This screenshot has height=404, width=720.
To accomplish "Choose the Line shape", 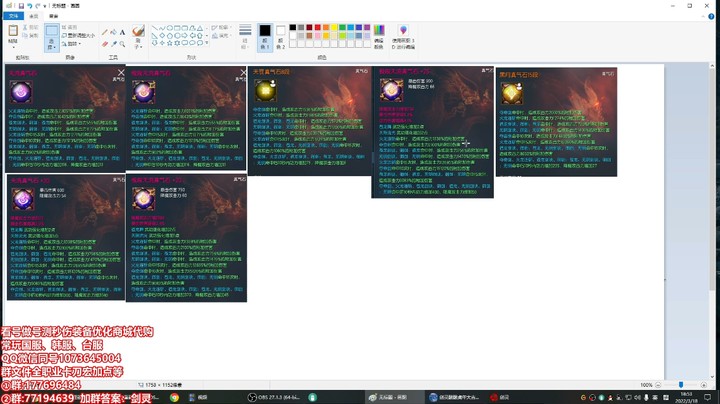I will tap(154, 28).
